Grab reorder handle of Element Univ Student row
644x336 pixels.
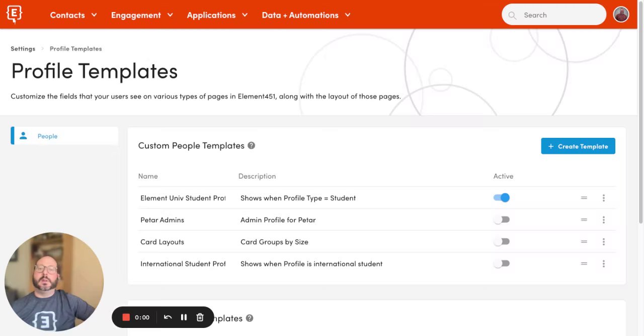tap(584, 198)
